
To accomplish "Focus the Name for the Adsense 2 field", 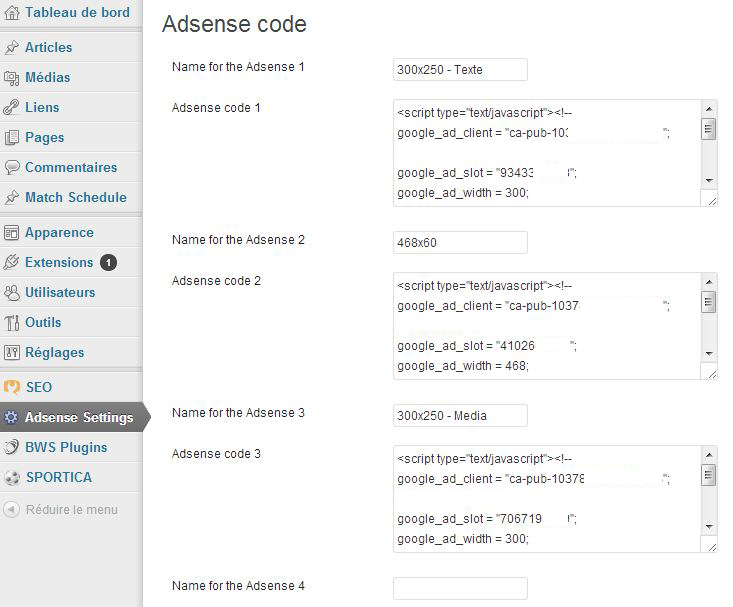I will click(460, 243).
